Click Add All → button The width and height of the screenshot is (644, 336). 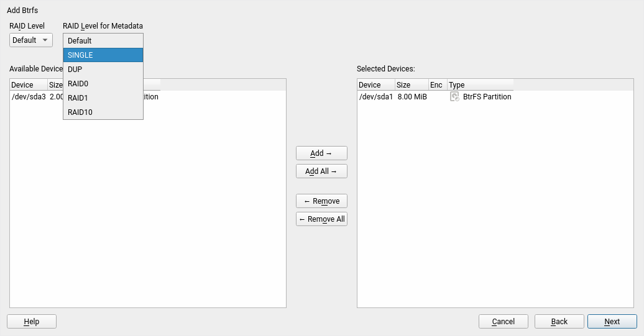point(321,171)
